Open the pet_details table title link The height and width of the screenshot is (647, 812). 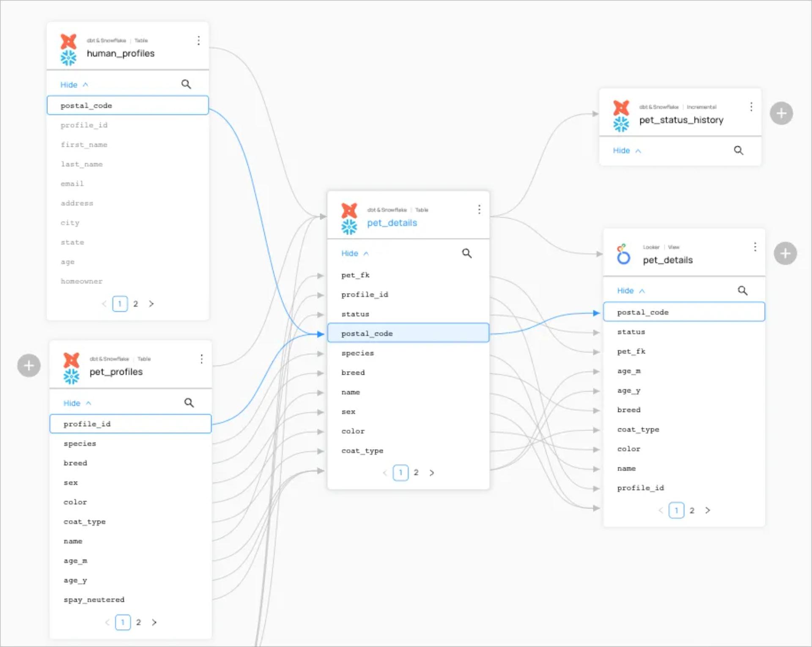[x=392, y=223]
